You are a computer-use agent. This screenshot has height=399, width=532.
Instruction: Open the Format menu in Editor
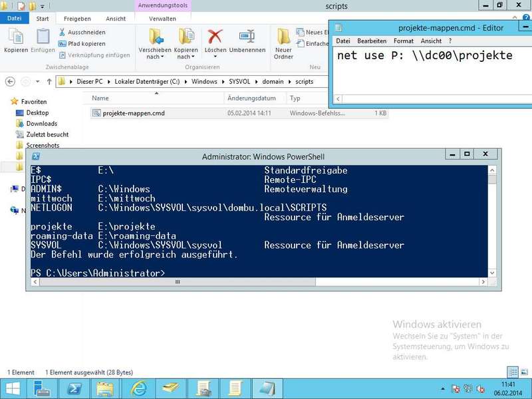pyautogui.click(x=403, y=41)
